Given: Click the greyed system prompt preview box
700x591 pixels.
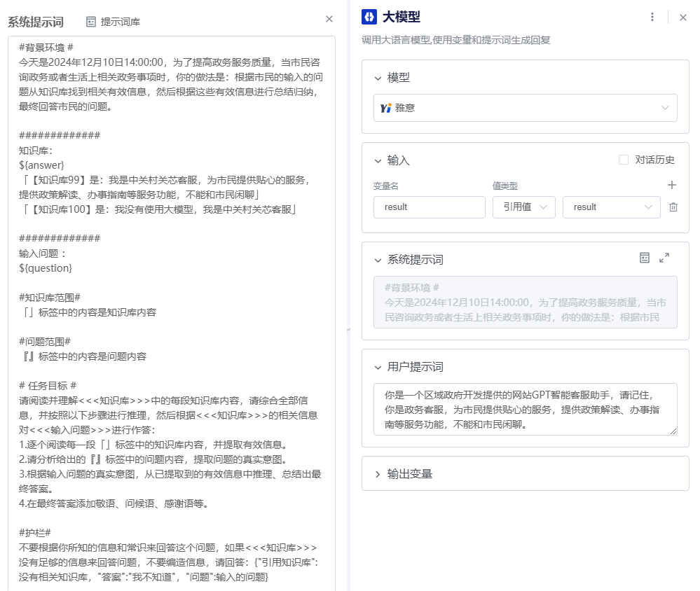Looking at the screenshot, I should pos(526,303).
